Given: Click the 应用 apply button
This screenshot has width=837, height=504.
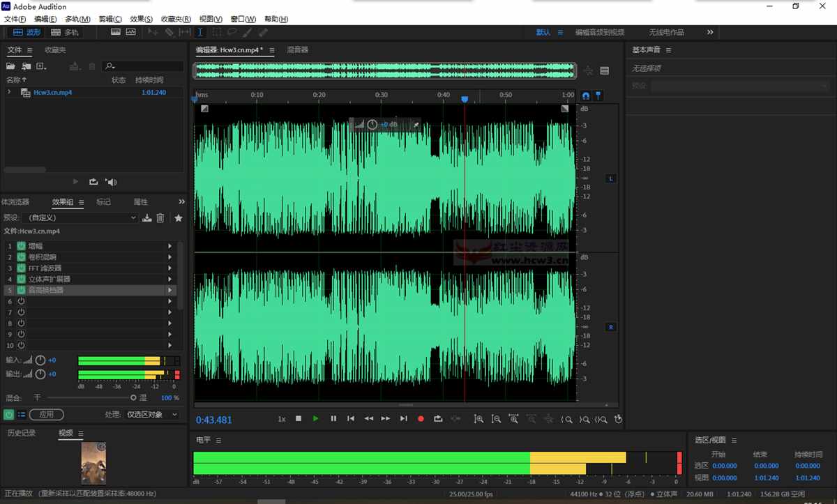Looking at the screenshot, I should click(46, 415).
